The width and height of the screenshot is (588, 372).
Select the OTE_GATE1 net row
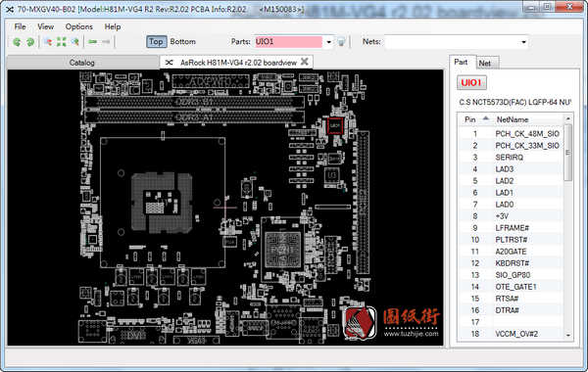(512, 287)
